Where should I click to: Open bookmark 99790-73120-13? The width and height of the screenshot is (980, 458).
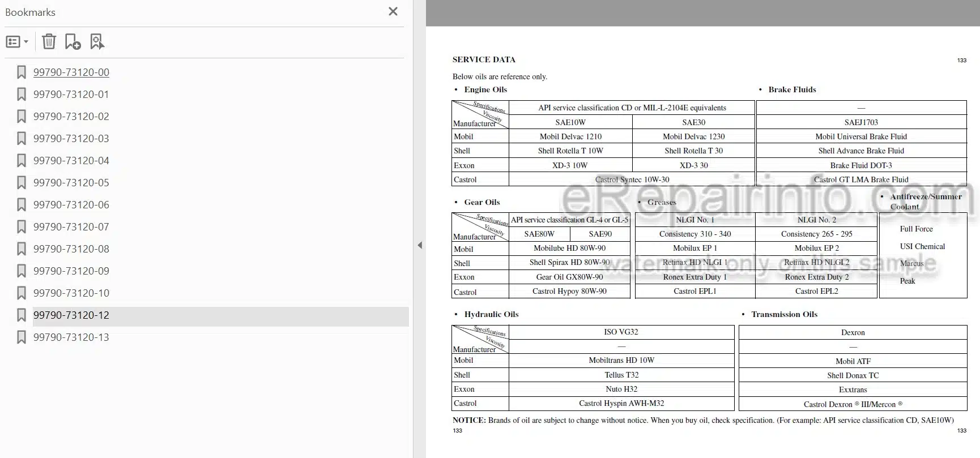click(x=71, y=337)
